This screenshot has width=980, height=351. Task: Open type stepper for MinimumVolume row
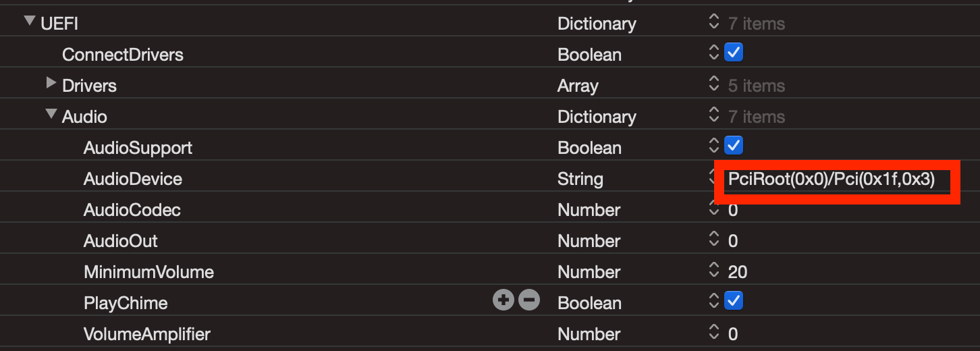(714, 271)
